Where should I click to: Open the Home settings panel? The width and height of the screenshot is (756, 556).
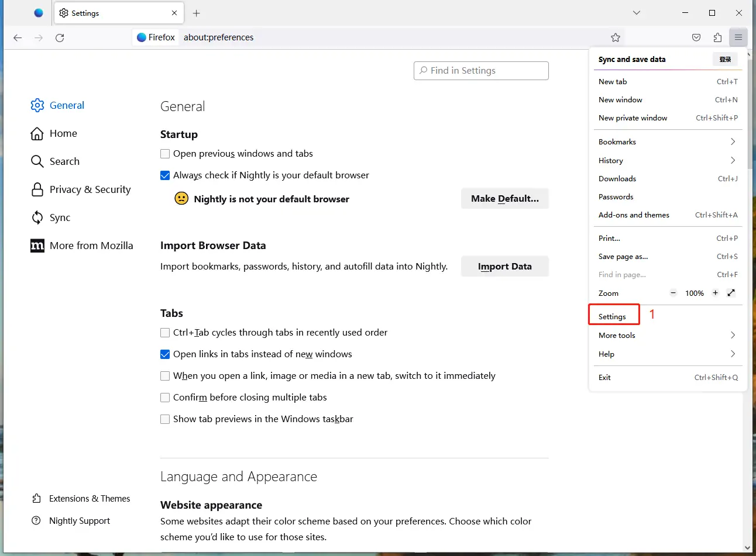tap(63, 133)
